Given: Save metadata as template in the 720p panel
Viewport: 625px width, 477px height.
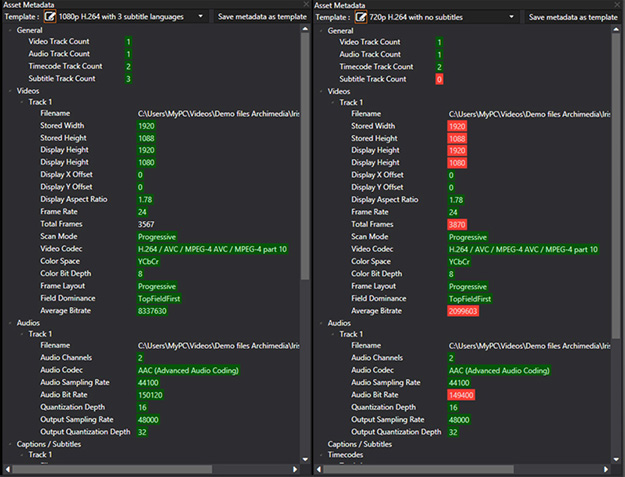Looking at the screenshot, I should 573,17.
